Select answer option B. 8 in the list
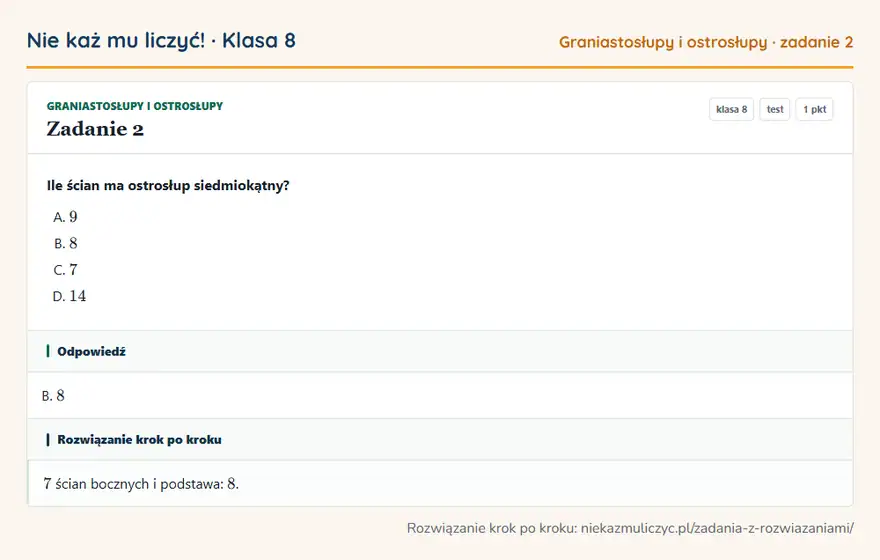This screenshot has width=880, height=560. point(66,244)
